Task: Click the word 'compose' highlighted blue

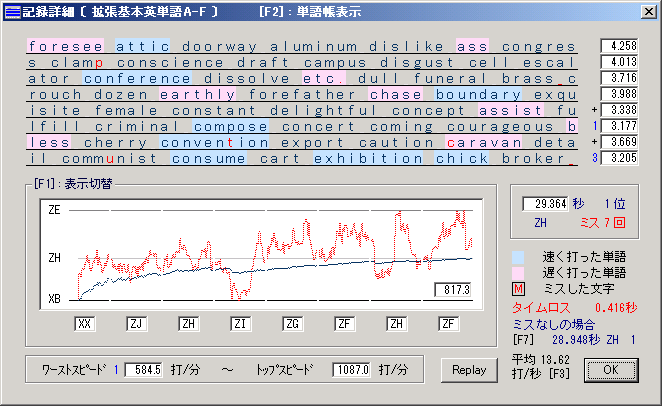Action: pos(231,126)
